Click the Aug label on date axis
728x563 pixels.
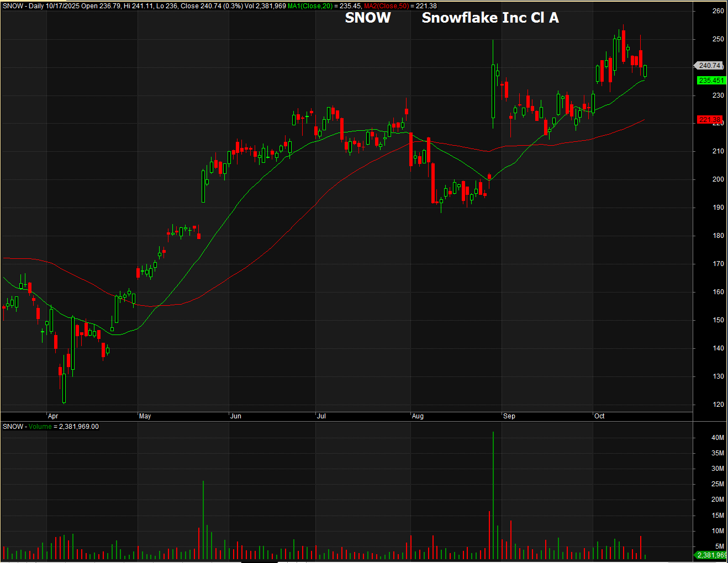point(418,416)
